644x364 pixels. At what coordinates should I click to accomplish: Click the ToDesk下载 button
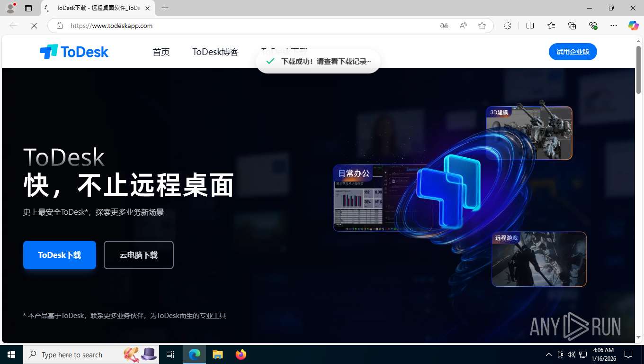point(60,255)
